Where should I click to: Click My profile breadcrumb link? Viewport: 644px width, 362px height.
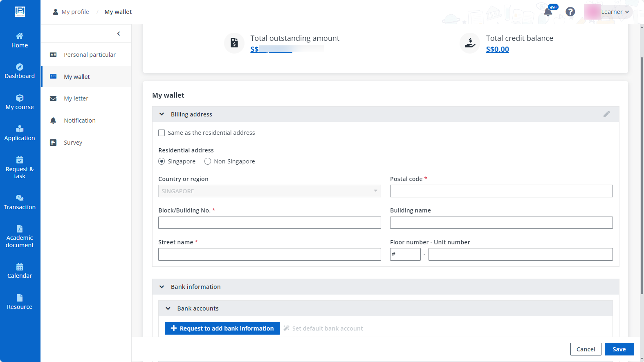(75, 12)
